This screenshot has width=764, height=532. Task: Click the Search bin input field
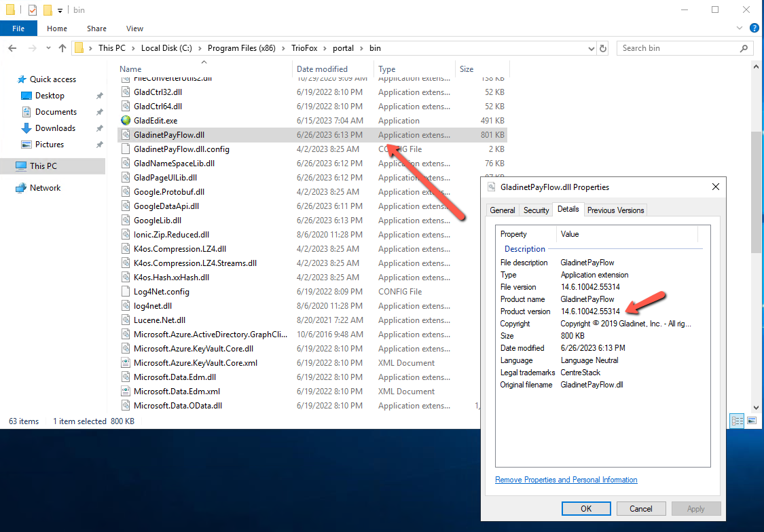[677, 48]
